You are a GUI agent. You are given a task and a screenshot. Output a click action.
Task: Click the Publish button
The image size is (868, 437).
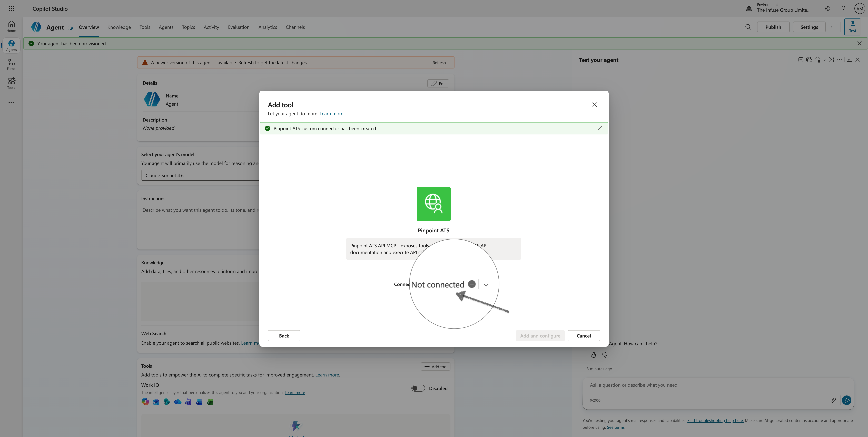pyautogui.click(x=773, y=27)
